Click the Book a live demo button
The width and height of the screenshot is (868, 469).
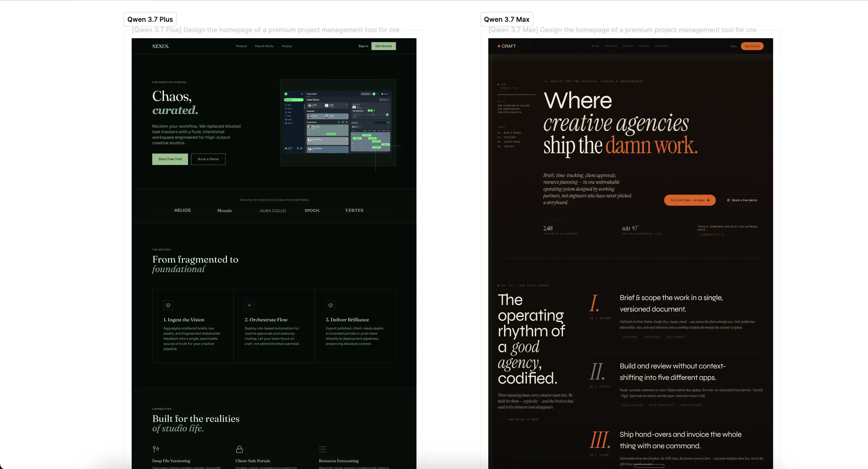(742, 200)
